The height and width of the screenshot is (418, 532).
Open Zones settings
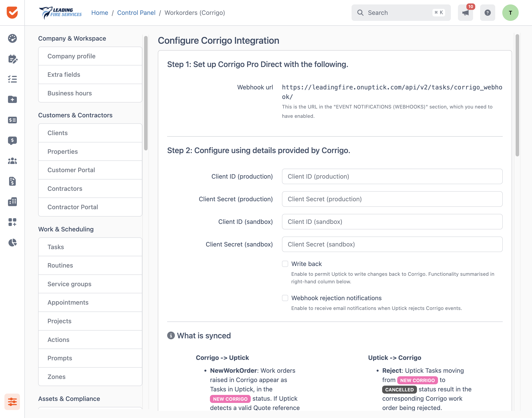90,377
